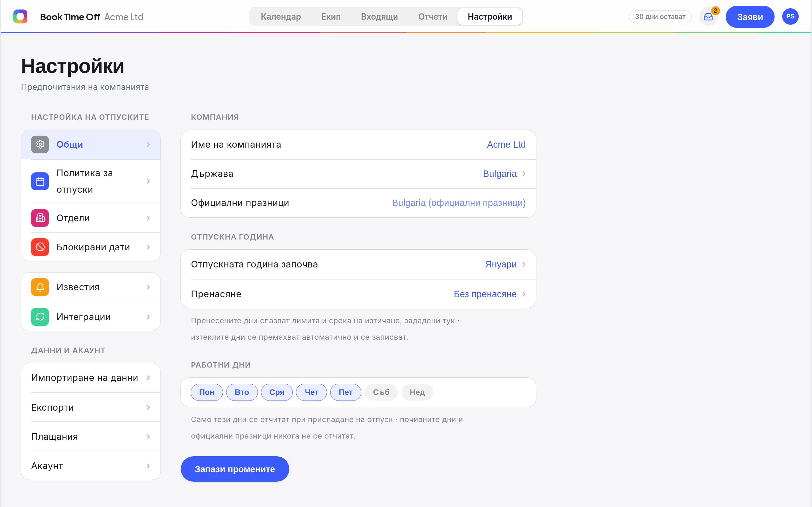Click the Book Time Off logo icon
The height and width of the screenshot is (507, 812).
(20, 16)
